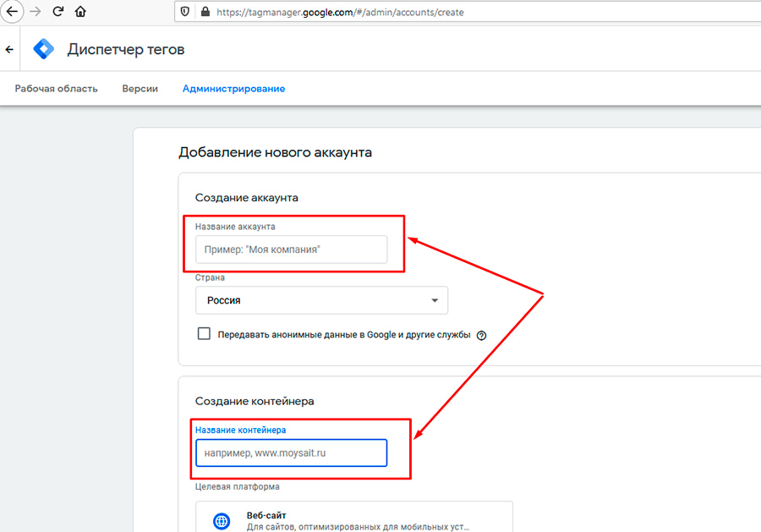761x532 pixels.
Task: Open the Страна dropdown showing Россия
Action: point(321,300)
